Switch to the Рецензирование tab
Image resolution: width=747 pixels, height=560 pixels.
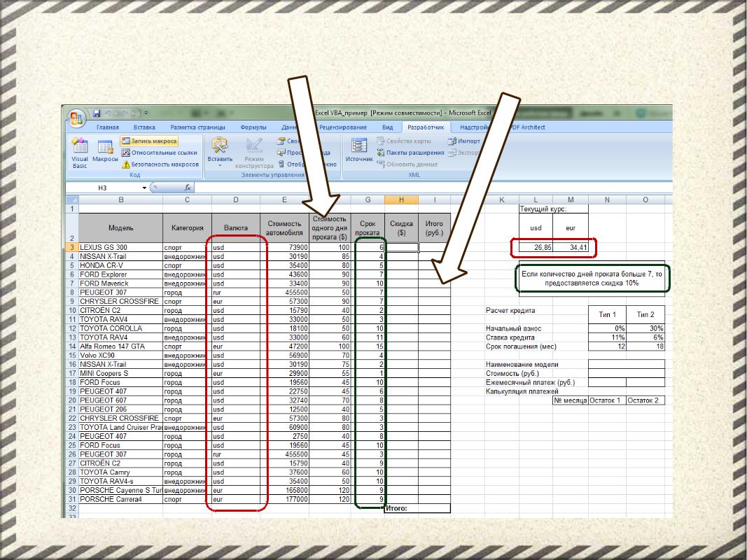tap(343, 127)
